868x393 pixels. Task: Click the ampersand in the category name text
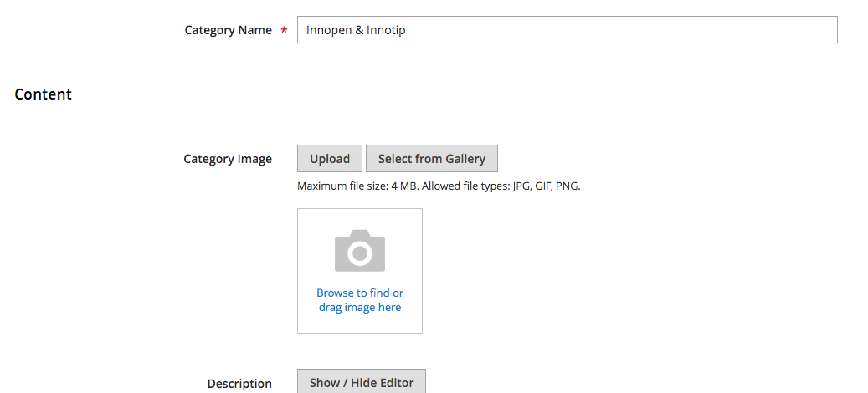coord(358,30)
